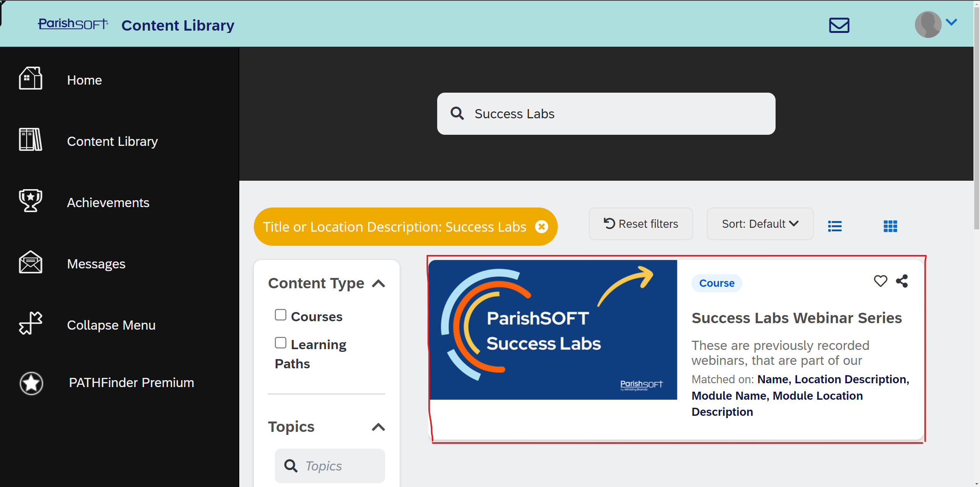Enable the Learning Paths checkbox

(280, 343)
